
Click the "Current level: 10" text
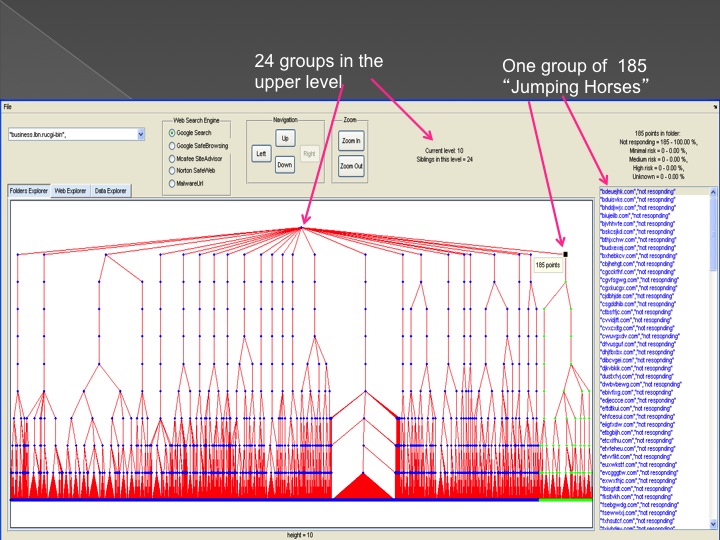(444, 151)
